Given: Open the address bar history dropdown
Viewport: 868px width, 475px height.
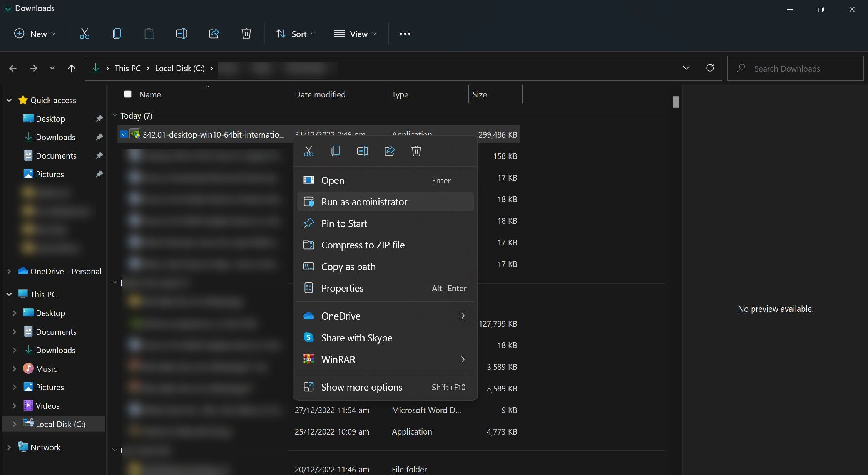Looking at the screenshot, I should (686, 68).
